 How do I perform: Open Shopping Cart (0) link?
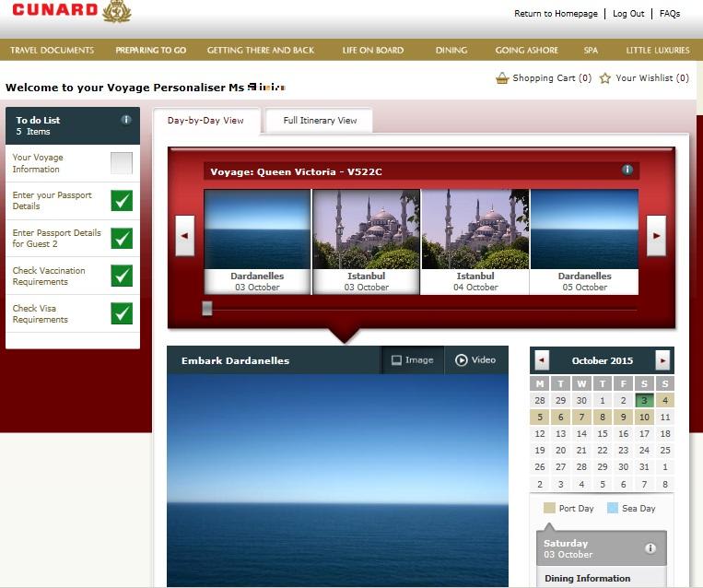pos(552,78)
